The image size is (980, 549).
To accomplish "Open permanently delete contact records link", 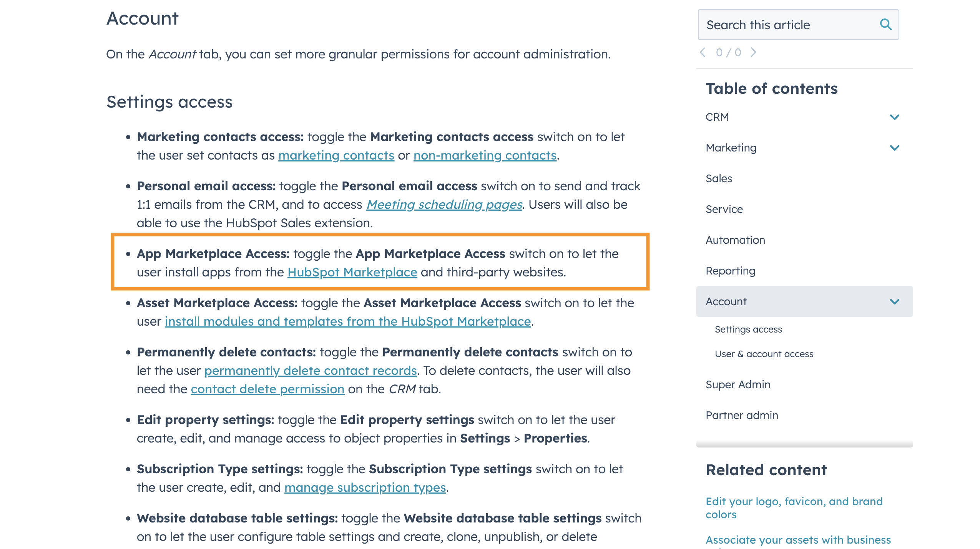I will point(310,371).
